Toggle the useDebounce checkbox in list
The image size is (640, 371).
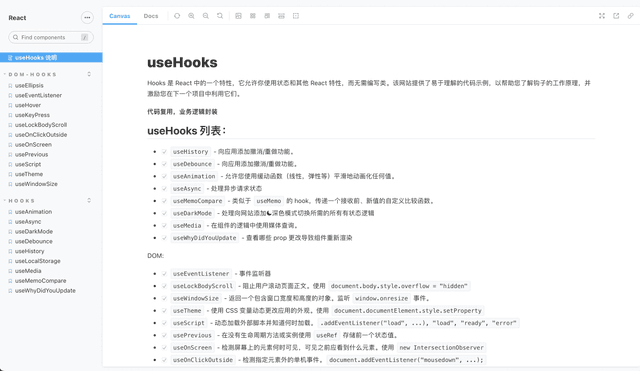click(x=164, y=164)
